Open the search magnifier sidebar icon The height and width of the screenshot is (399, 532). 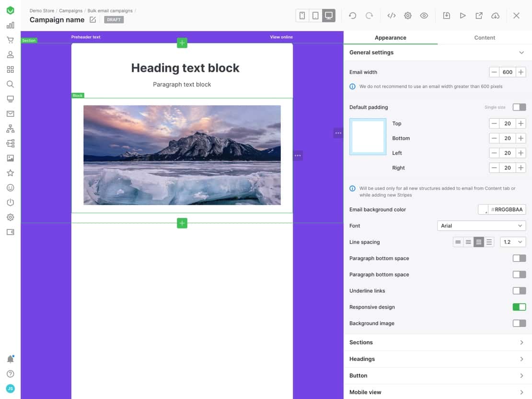tap(10, 84)
